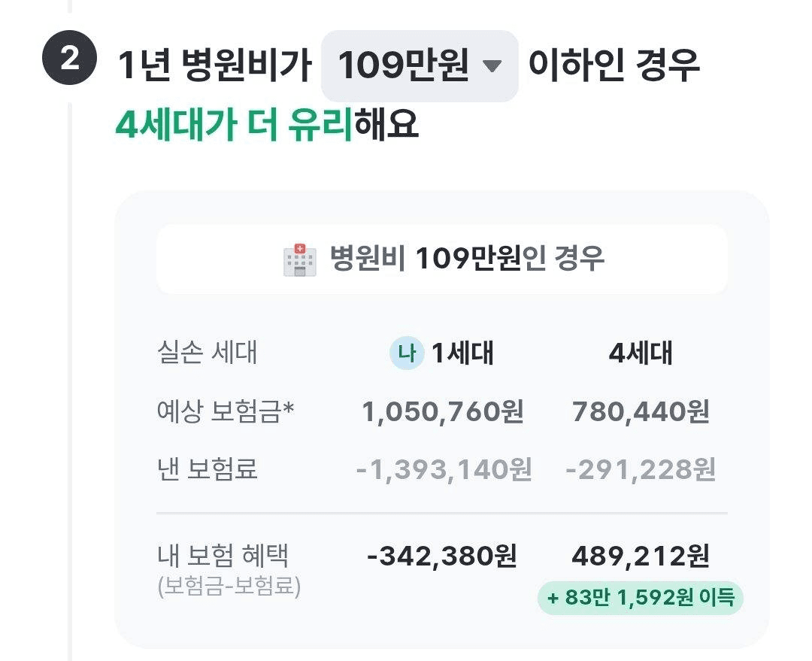Click the 낸 보험료 row label
Viewport: 812px width, 661px height.
tap(208, 469)
